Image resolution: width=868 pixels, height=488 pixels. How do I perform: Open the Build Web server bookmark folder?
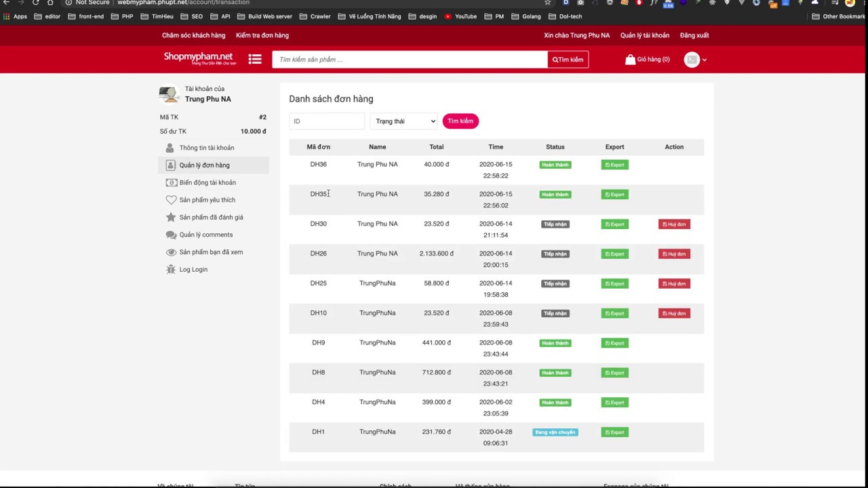point(264,16)
